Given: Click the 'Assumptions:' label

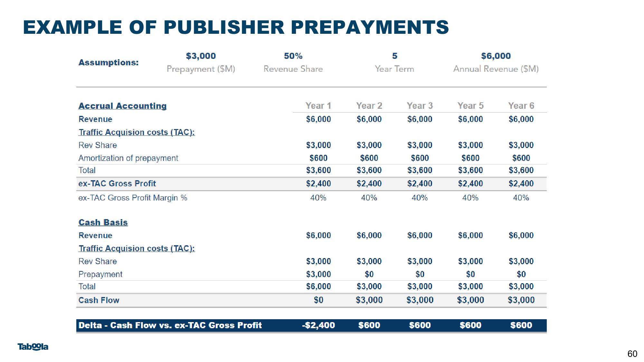Looking at the screenshot, I should (109, 62).
